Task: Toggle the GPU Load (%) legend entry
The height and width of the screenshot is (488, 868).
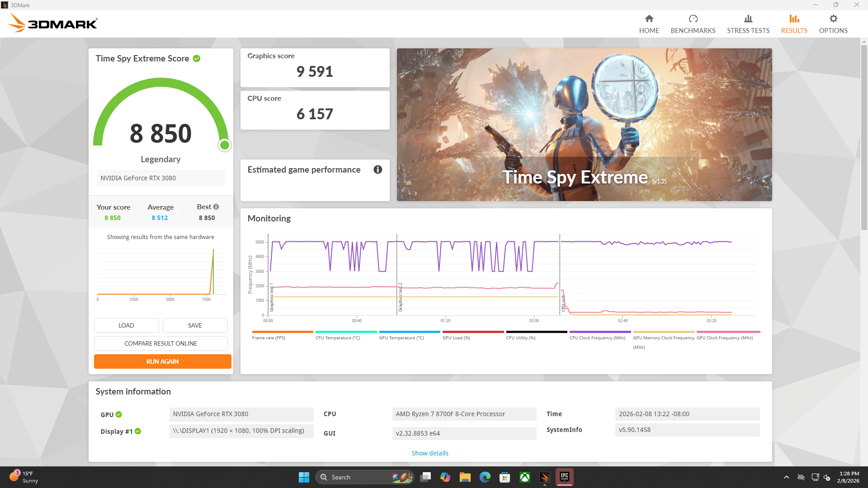Action: 473,335
